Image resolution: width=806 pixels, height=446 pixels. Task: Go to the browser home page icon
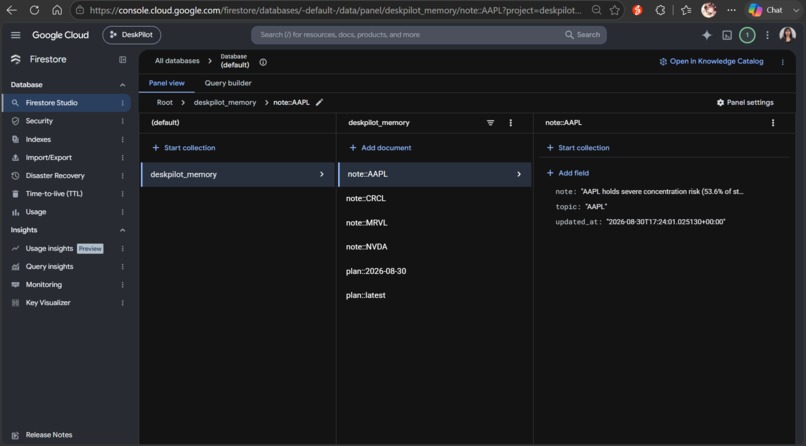(x=57, y=10)
